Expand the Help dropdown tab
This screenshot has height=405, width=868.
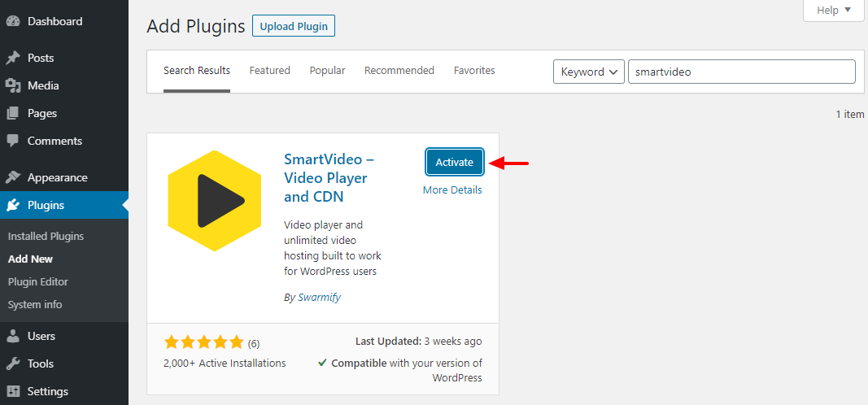click(x=835, y=10)
